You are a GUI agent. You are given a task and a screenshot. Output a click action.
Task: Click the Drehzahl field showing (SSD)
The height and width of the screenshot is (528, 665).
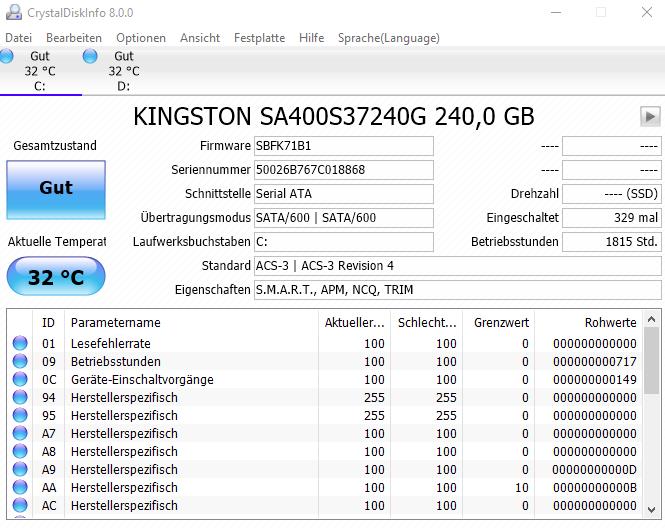tap(612, 194)
